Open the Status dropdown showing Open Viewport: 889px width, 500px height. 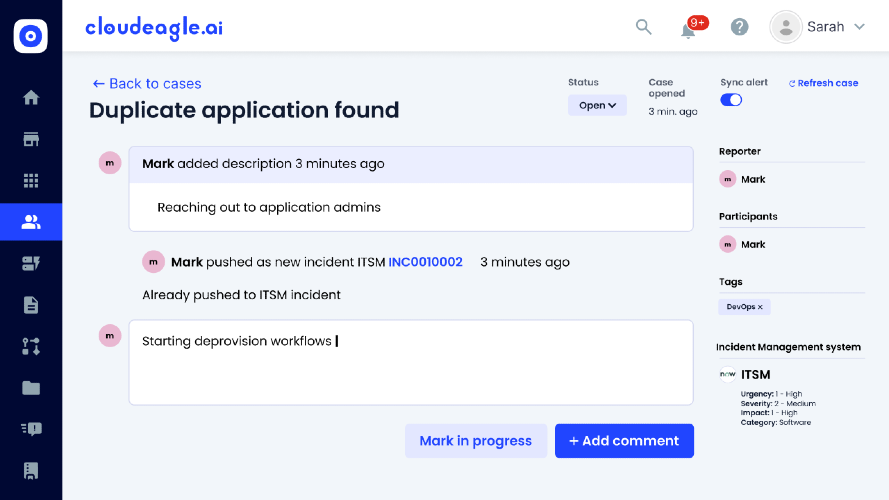click(x=597, y=105)
